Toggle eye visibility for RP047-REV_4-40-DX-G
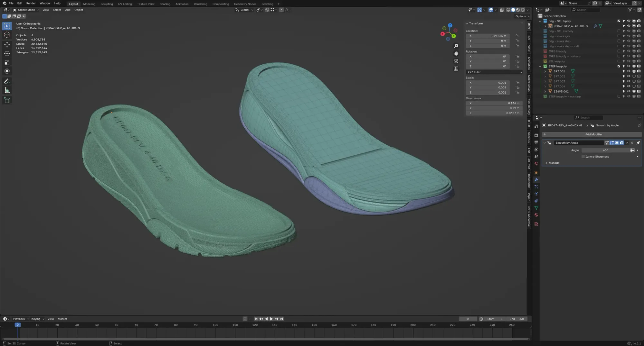 click(629, 26)
